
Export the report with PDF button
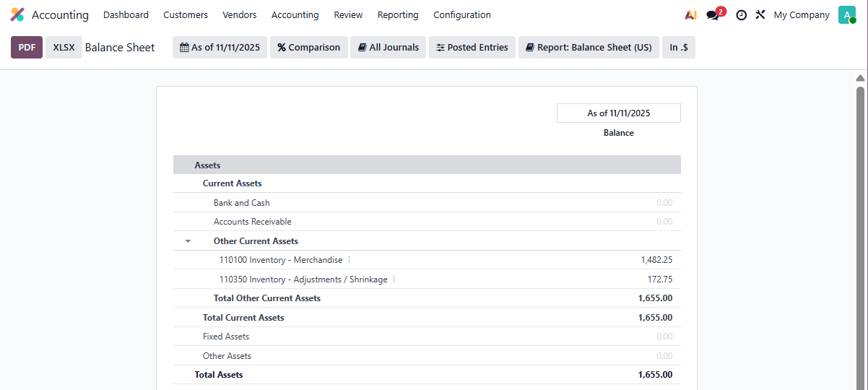pos(27,48)
